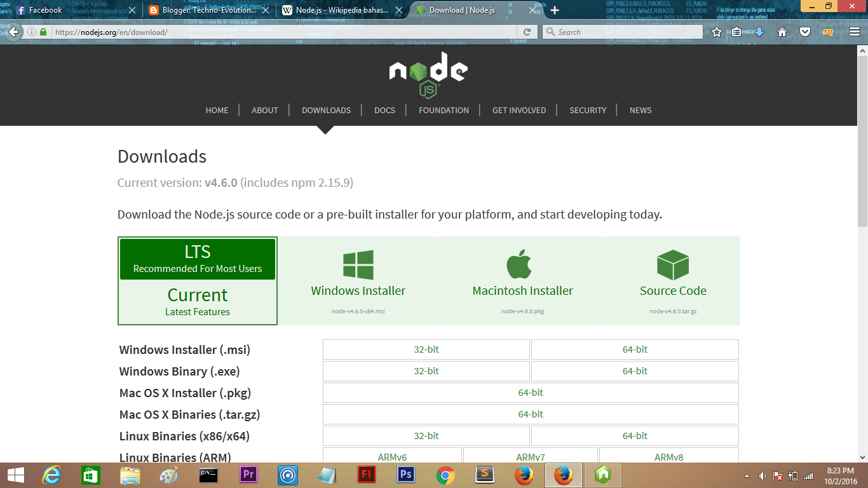Open NEWS in site navigation
The image size is (868, 488).
click(641, 110)
